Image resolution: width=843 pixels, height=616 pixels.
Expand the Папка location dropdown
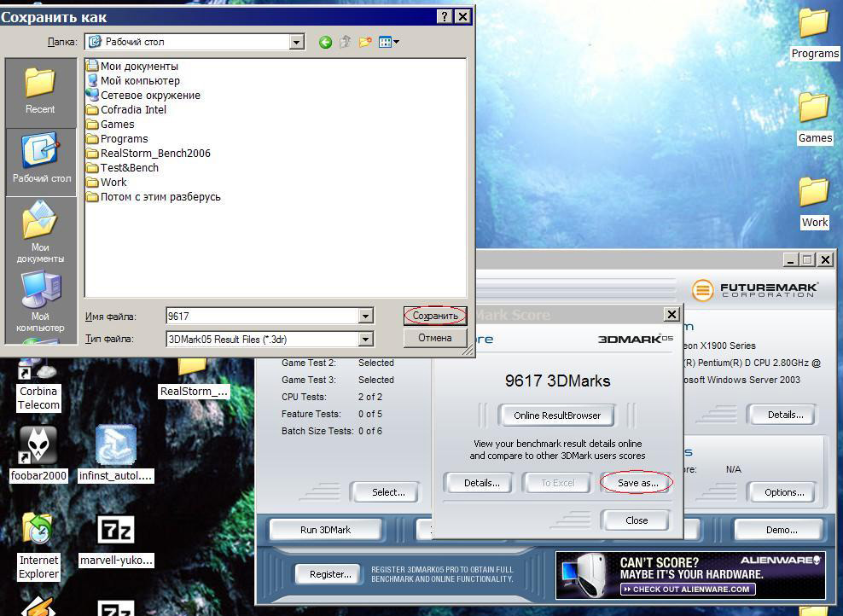click(296, 42)
